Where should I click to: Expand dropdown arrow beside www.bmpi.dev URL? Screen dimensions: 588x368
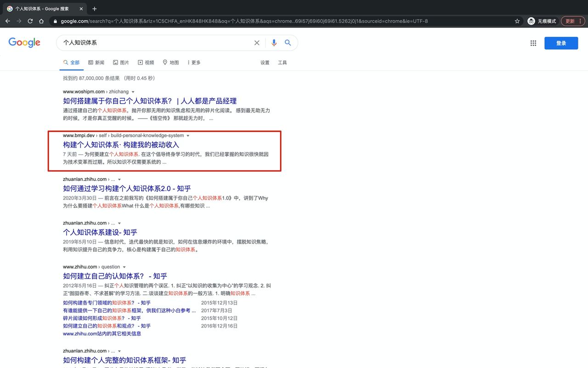tap(188, 136)
